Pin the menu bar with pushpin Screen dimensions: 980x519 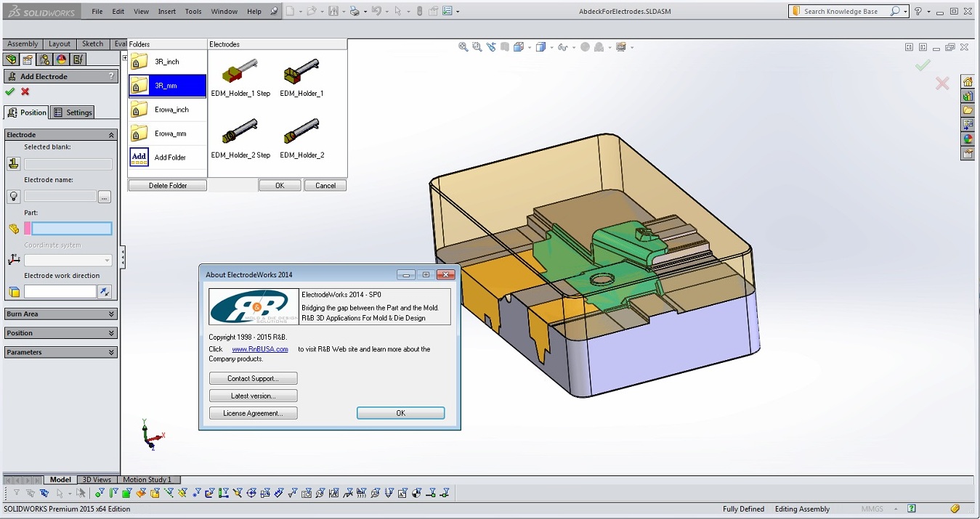pyautogui.click(x=274, y=11)
